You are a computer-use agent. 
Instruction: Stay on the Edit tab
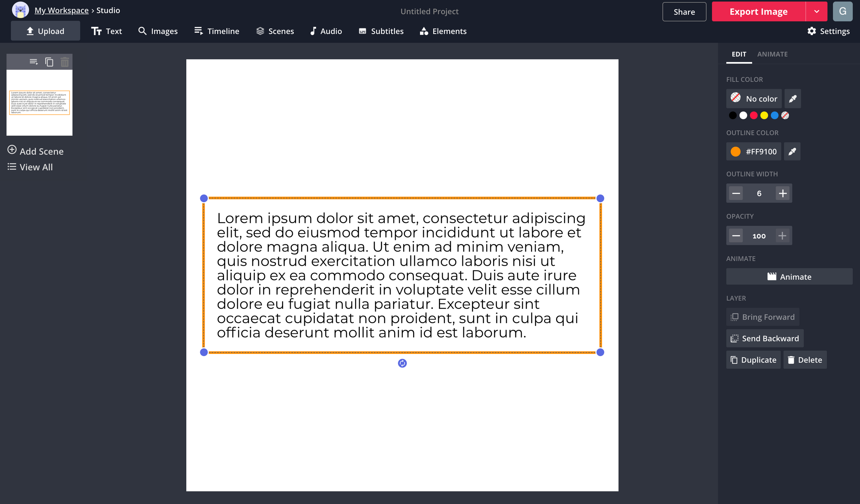point(739,54)
